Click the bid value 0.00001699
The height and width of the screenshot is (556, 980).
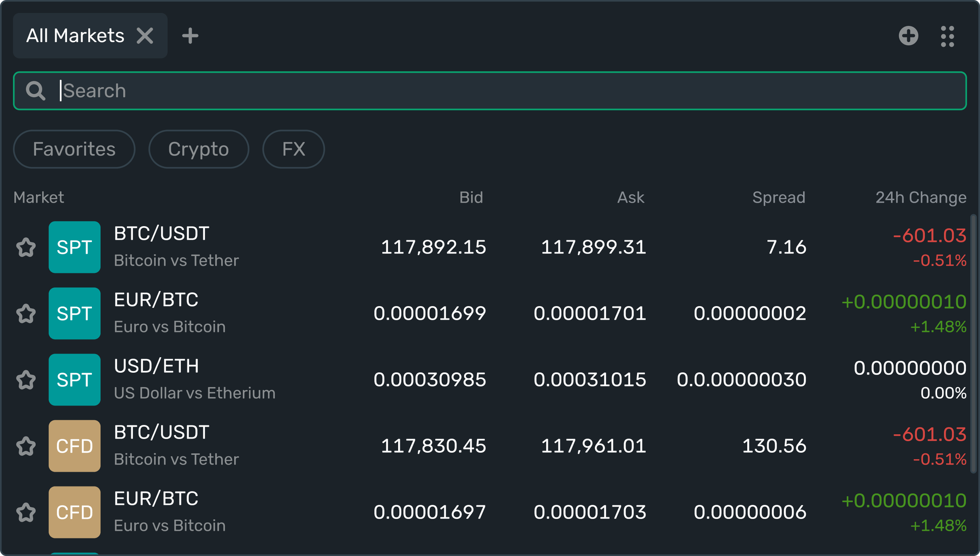[x=430, y=313]
